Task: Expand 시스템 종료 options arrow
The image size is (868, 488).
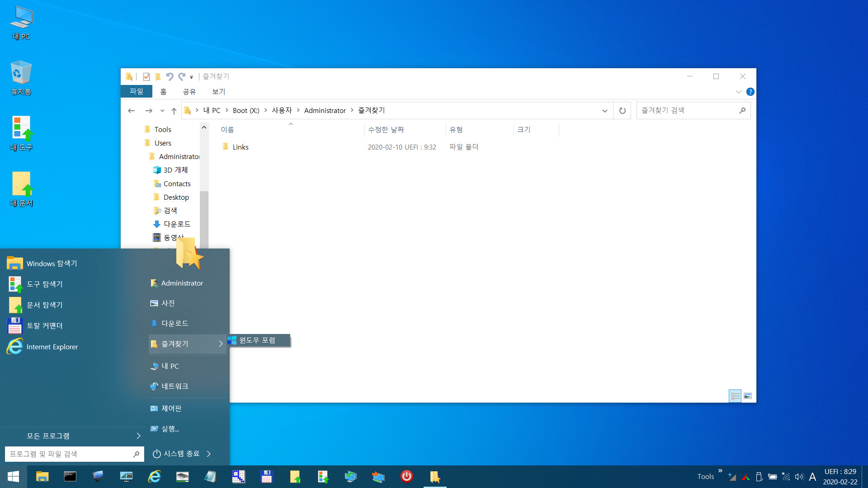Action: [x=209, y=454]
